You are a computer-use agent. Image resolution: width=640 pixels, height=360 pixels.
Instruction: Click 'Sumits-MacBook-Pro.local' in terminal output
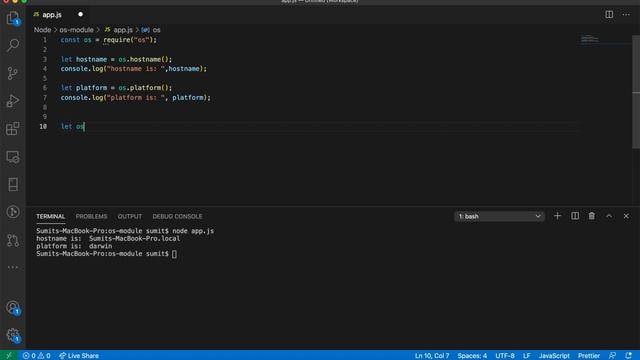tap(134, 238)
